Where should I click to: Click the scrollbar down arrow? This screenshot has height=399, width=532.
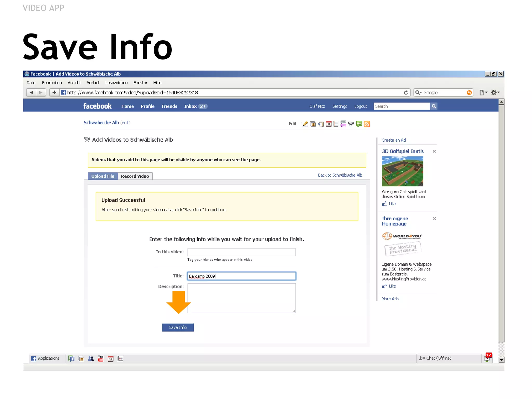tap(502, 360)
